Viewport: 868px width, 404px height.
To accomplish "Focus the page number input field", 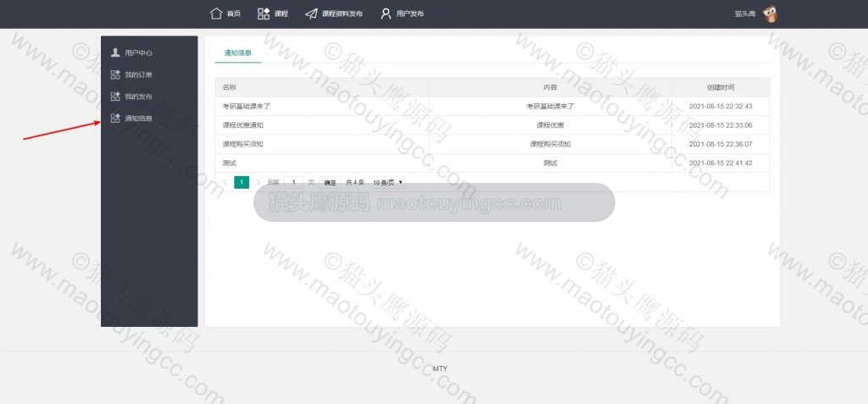I will tap(293, 182).
